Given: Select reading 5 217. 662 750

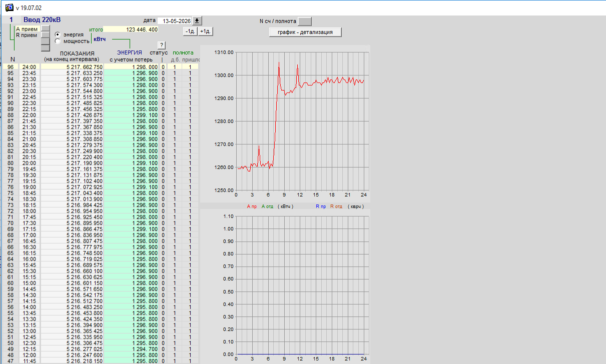Looking at the screenshot, I should coord(72,66).
